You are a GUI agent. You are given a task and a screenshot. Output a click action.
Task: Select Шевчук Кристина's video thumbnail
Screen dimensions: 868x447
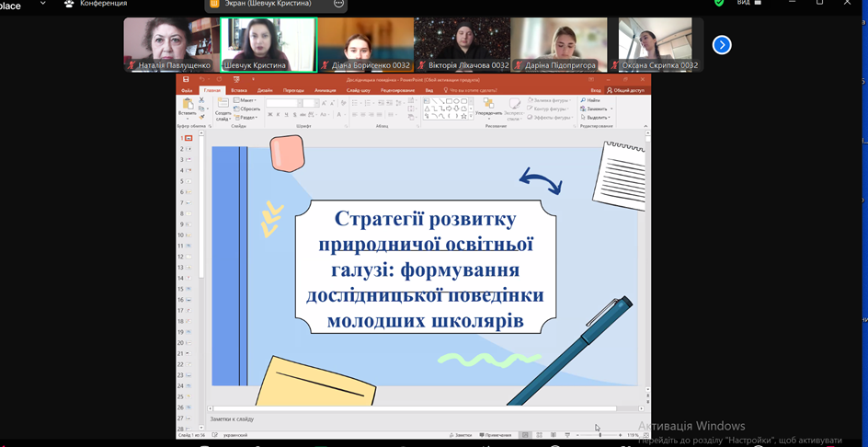click(268, 44)
